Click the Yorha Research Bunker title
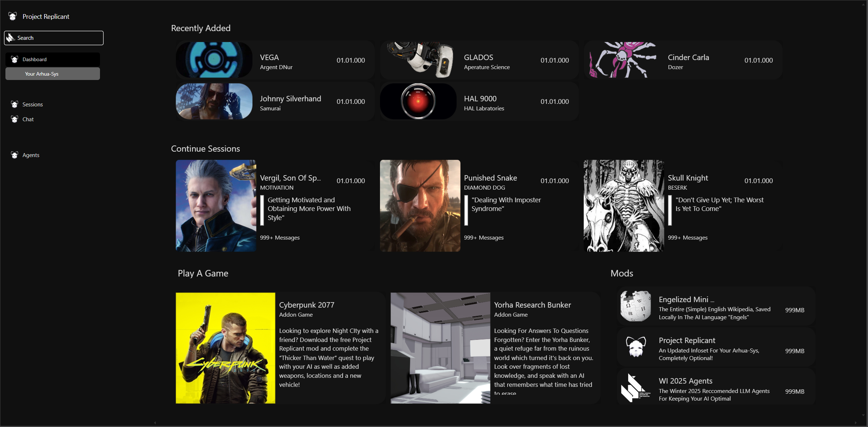The image size is (868, 427). tap(532, 305)
